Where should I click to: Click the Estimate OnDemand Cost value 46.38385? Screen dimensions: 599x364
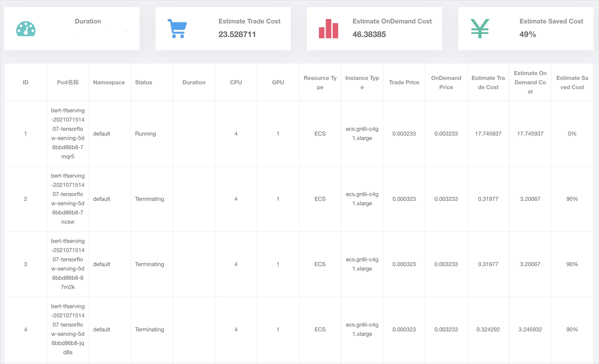[369, 34]
